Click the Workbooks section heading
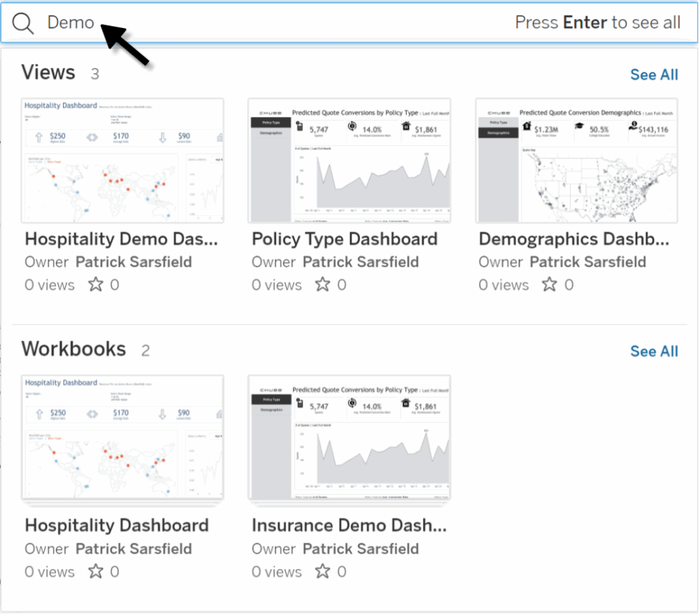Image resolution: width=700 pixels, height=616 pixels. (x=73, y=349)
